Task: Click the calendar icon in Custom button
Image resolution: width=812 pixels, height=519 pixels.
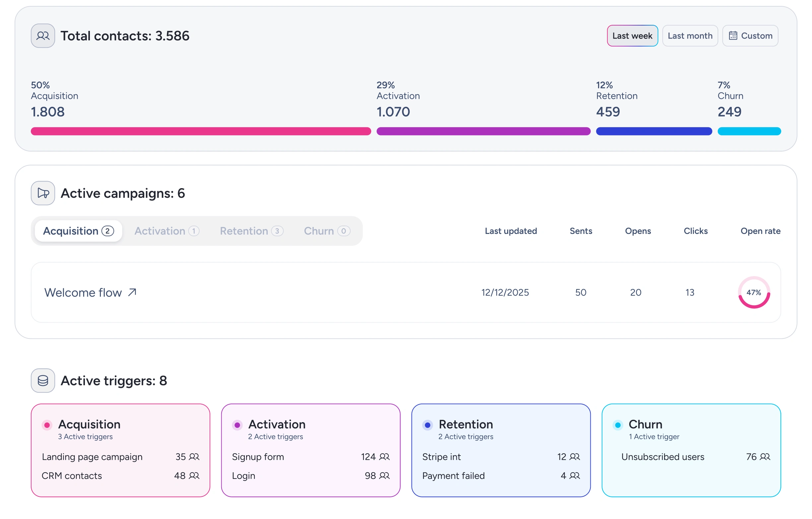Action: point(733,36)
